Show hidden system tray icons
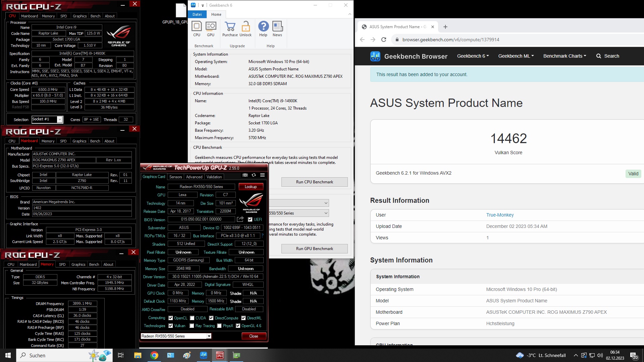The height and width of the screenshot is (362, 644). (576, 355)
